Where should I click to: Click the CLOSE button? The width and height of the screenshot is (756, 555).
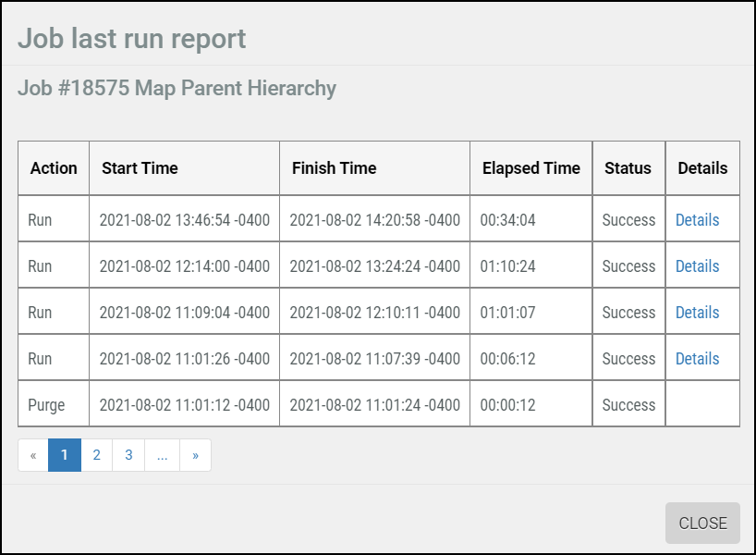click(x=702, y=524)
